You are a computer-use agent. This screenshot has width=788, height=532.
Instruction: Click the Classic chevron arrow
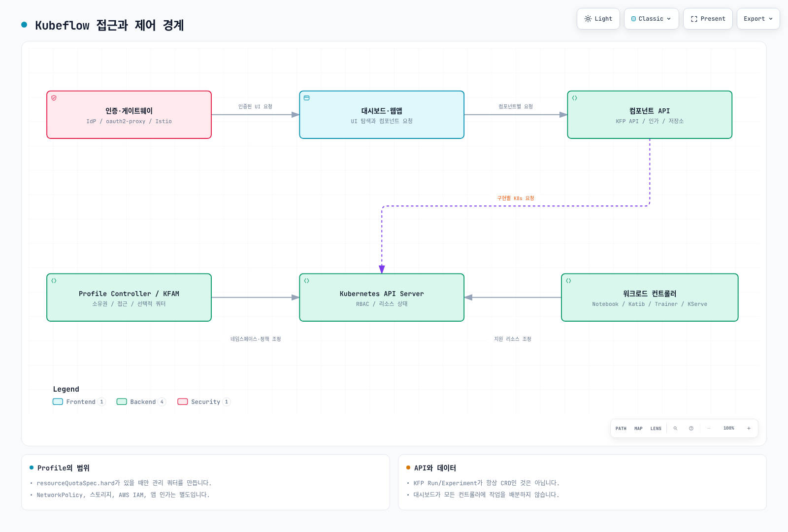669,19
